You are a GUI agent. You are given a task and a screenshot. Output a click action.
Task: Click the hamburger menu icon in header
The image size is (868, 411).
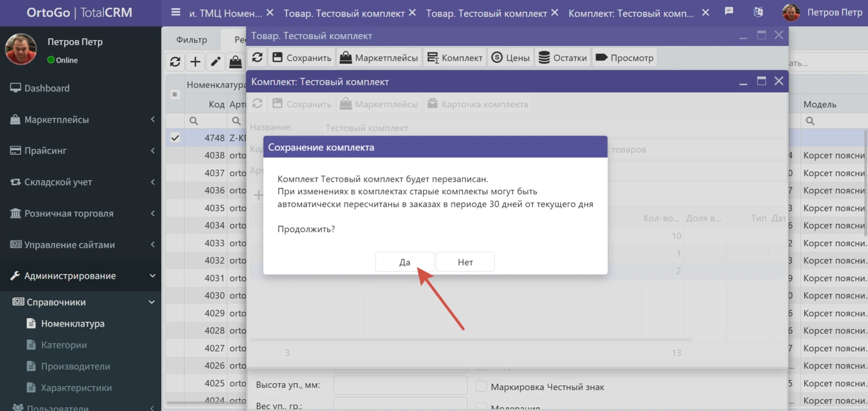176,12
